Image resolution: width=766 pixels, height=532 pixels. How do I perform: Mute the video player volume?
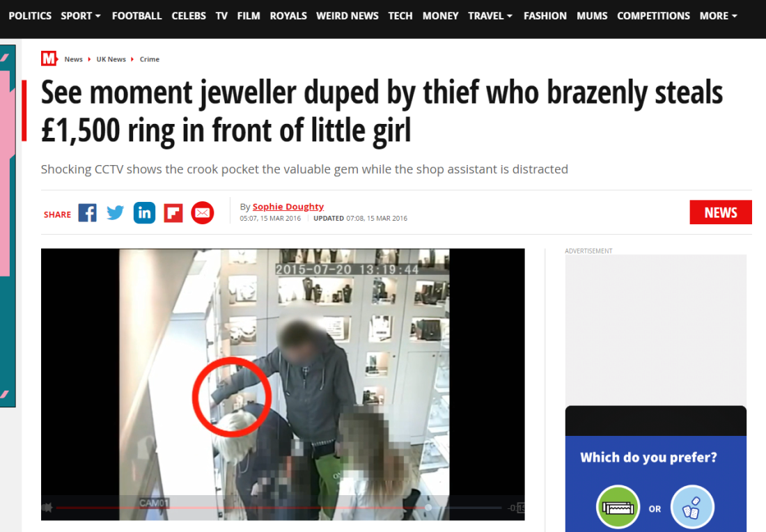[47, 508]
